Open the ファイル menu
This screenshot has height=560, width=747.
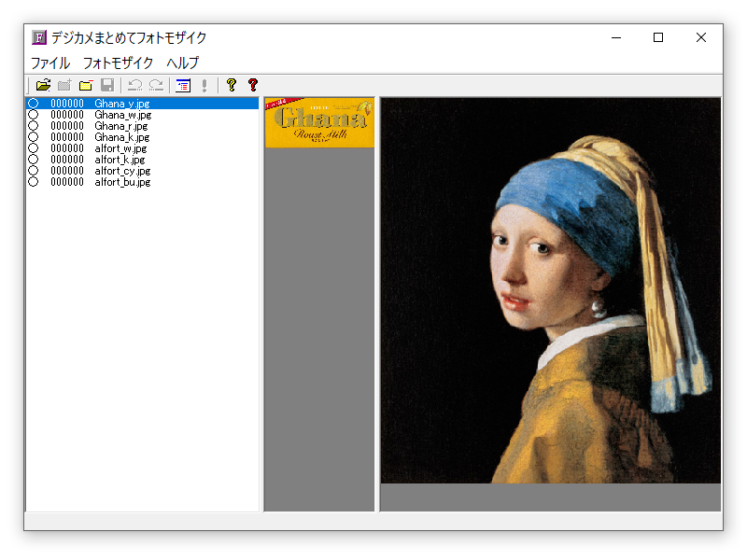50,63
